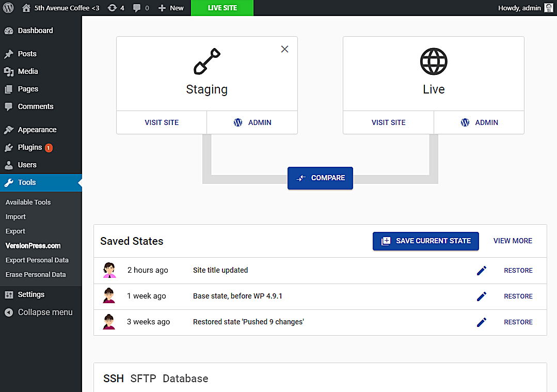Open VIEW MORE saved states

513,241
